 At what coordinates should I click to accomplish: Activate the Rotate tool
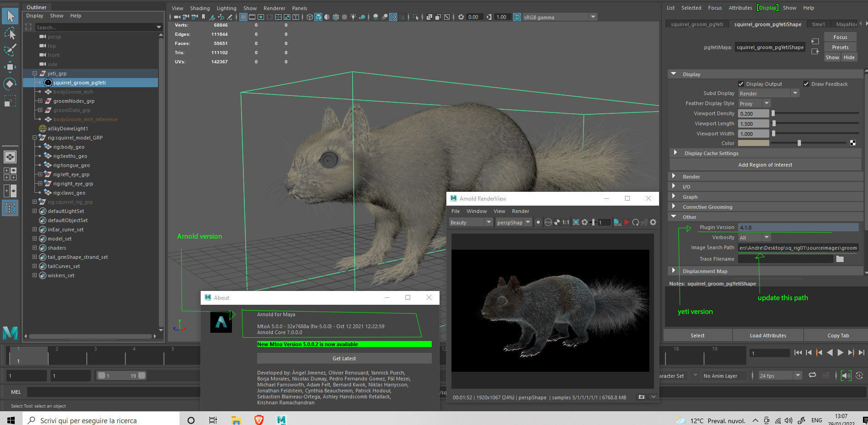pyautogui.click(x=10, y=84)
